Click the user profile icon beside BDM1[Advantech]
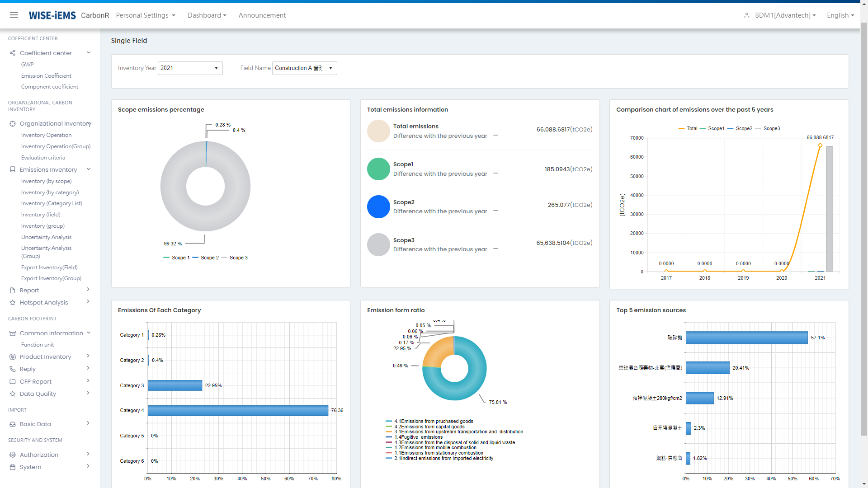The image size is (868, 488). (x=746, y=15)
